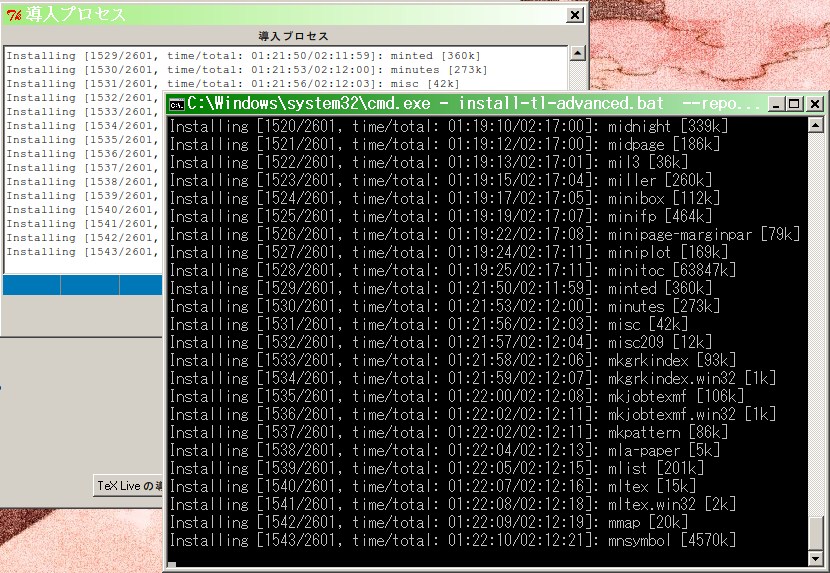Close the cmd.exe console window

[x=815, y=104]
